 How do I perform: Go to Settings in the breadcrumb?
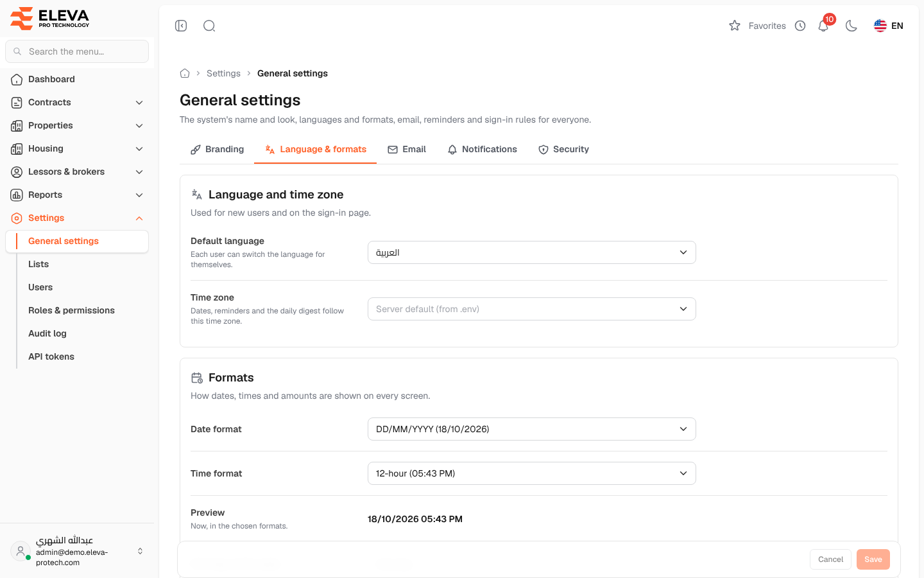click(x=223, y=73)
